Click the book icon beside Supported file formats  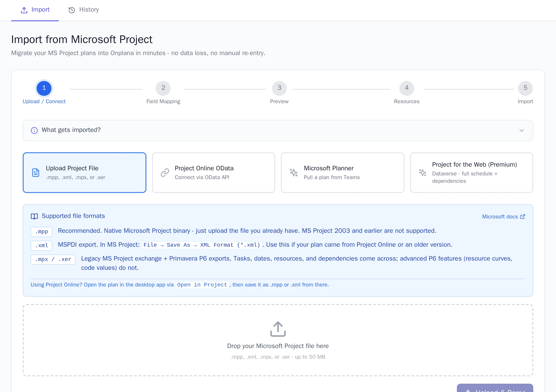pos(34,216)
